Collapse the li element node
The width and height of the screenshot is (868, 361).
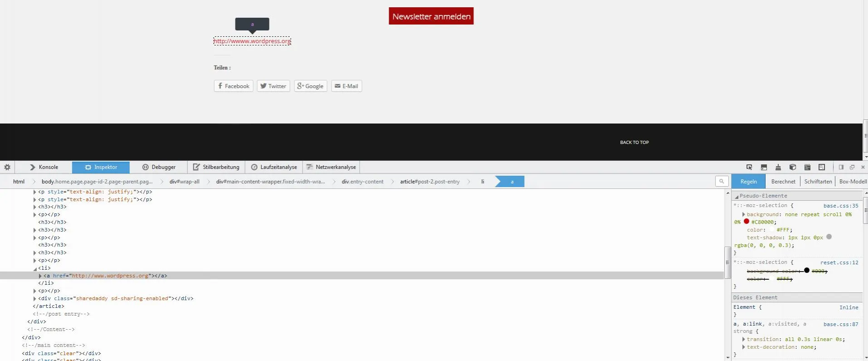click(35, 268)
